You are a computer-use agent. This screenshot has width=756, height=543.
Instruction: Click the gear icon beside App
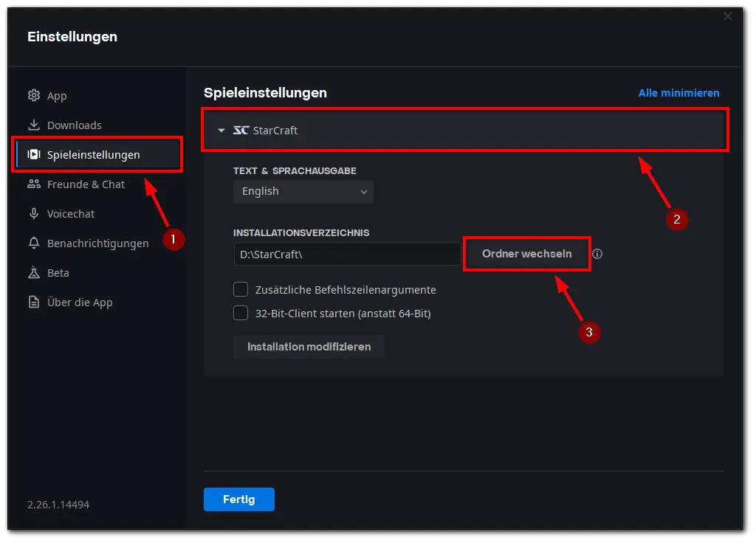(34, 95)
